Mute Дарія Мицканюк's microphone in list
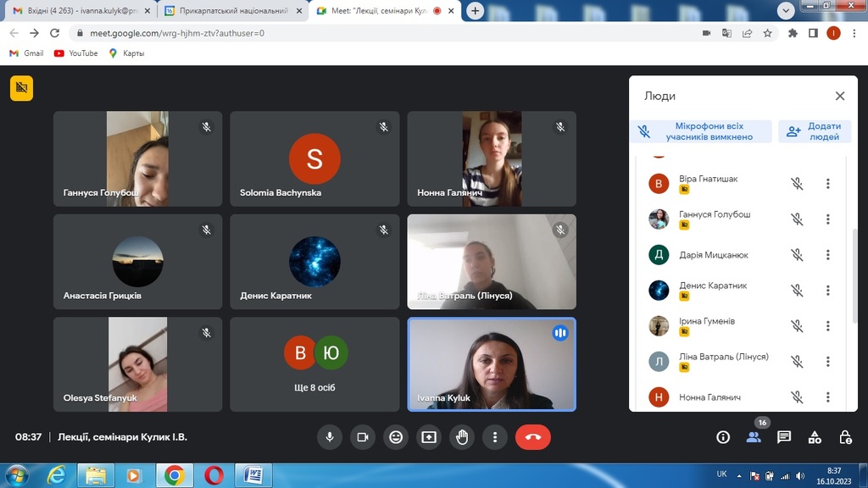Screen dimensions: 868x488 [797, 255]
